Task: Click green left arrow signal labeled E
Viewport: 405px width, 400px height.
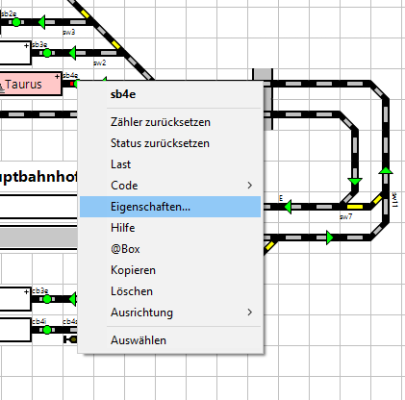Action: (x=288, y=207)
